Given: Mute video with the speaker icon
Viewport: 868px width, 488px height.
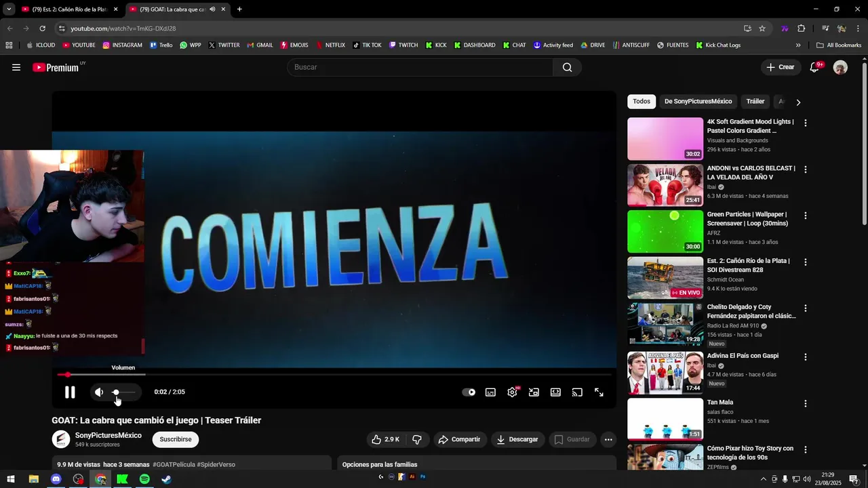Looking at the screenshot, I should pyautogui.click(x=99, y=392).
